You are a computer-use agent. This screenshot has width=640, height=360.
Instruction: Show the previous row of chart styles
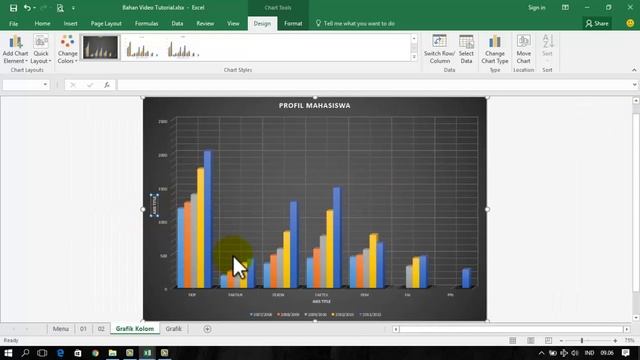(x=414, y=39)
